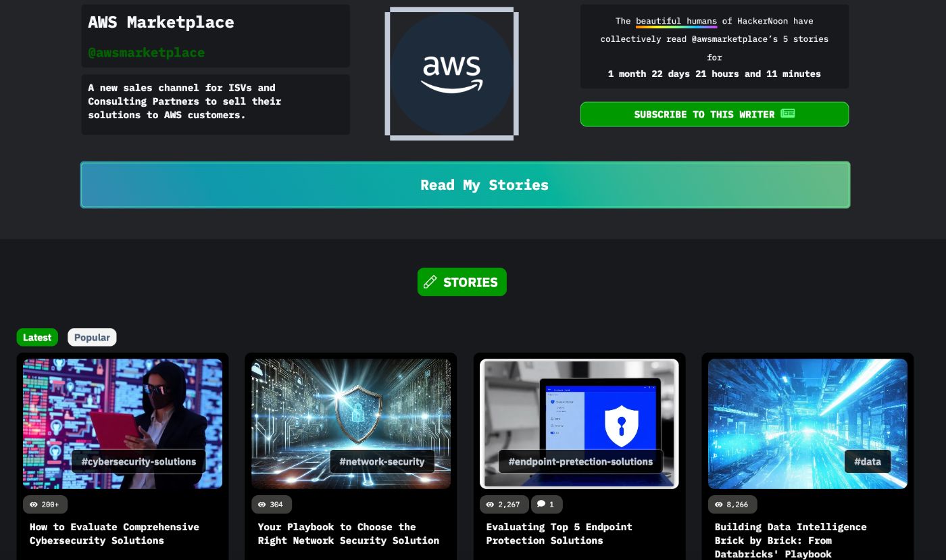Click Subscribe To This Writer button

pyautogui.click(x=714, y=114)
